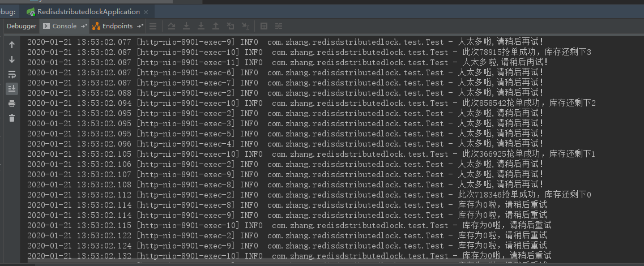The image size is (644, 266).
Task: Click the 13:53:02.095 exec-2 log line
Action: tap(285, 113)
